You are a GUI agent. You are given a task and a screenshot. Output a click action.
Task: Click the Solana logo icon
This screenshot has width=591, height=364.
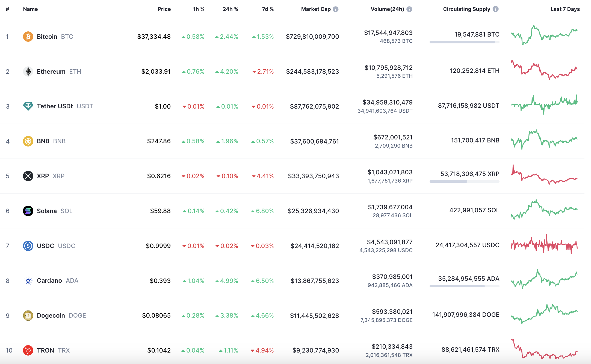pyautogui.click(x=28, y=211)
